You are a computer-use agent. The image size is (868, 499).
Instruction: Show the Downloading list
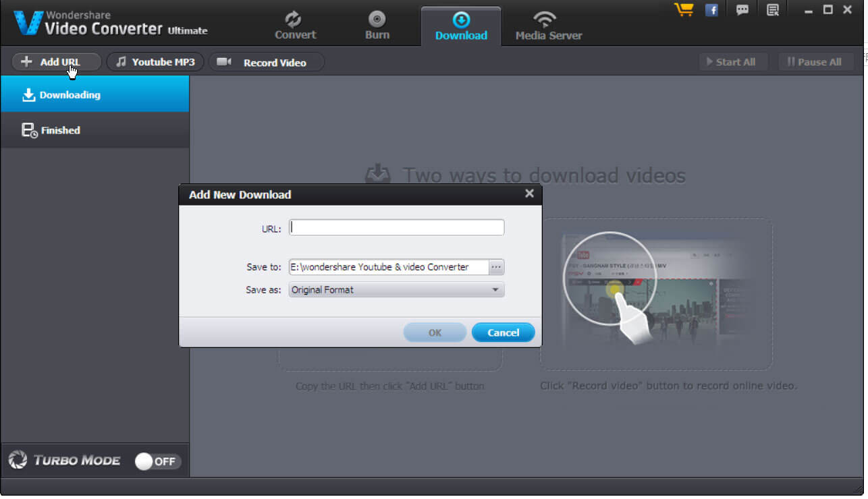94,94
